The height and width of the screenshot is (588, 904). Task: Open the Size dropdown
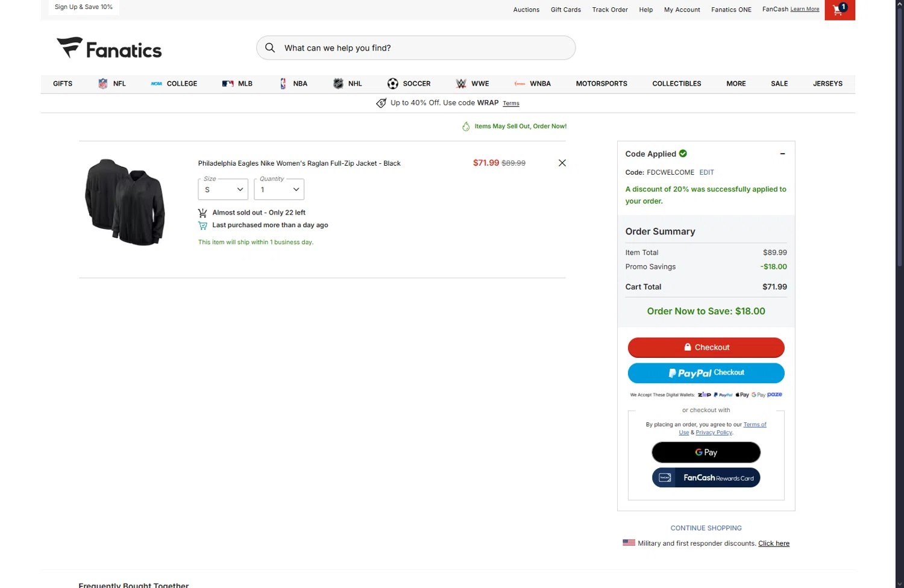223,190
